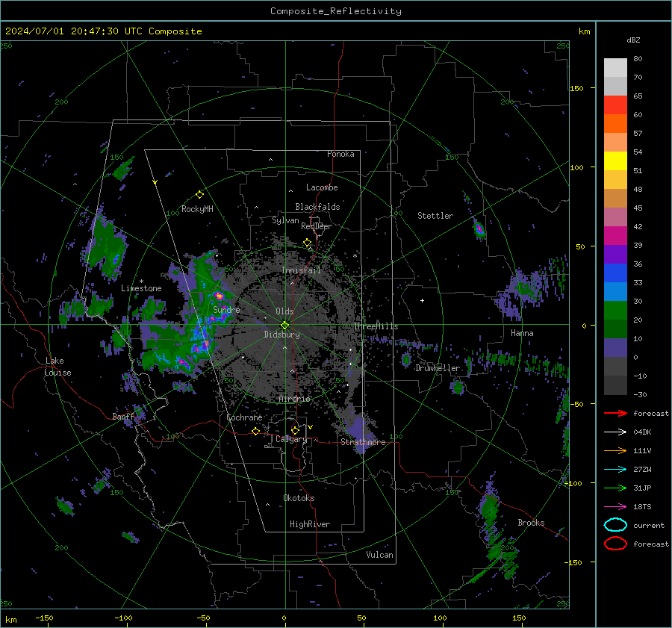
Task: Click the red 'forecast' ellipse icon
Action: 615,544
